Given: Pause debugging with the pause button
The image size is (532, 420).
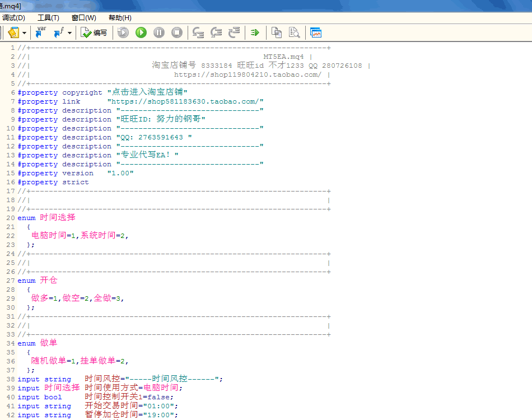Looking at the screenshot, I should 159,32.
